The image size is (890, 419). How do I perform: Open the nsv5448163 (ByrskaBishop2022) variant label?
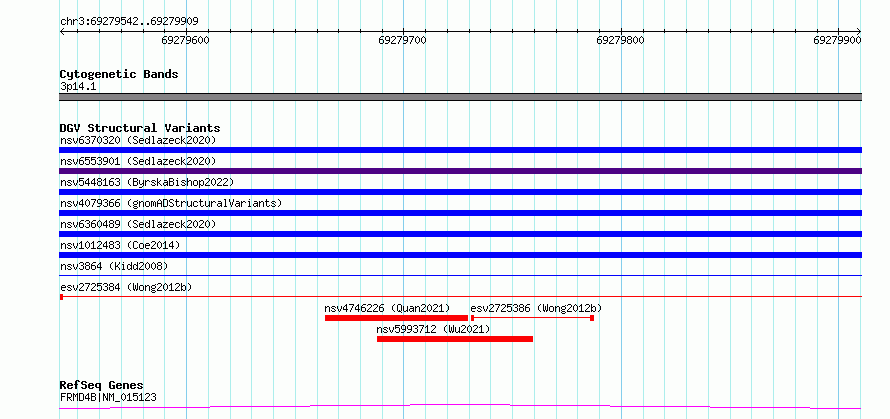tap(146, 182)
